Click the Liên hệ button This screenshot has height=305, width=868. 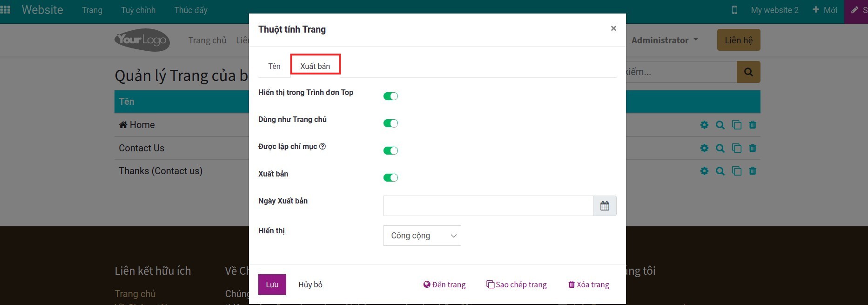point(739,40)
